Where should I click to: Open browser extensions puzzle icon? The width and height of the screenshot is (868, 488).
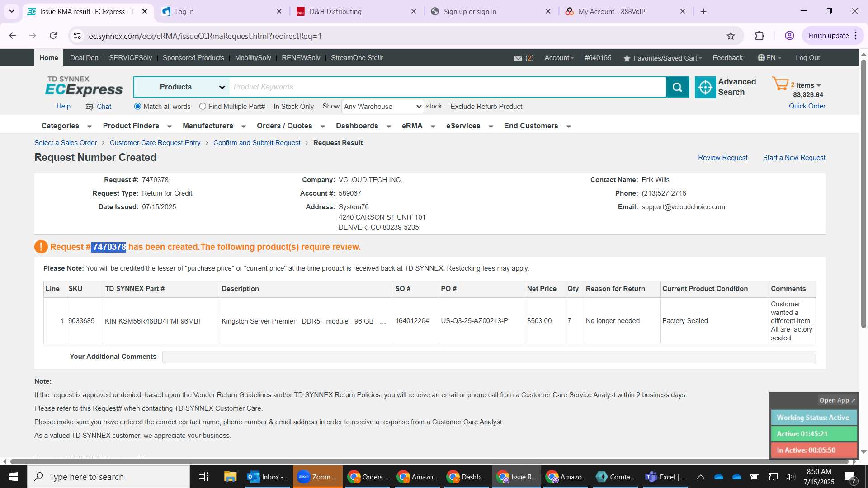pyautogui.click(x=759, y=36)
